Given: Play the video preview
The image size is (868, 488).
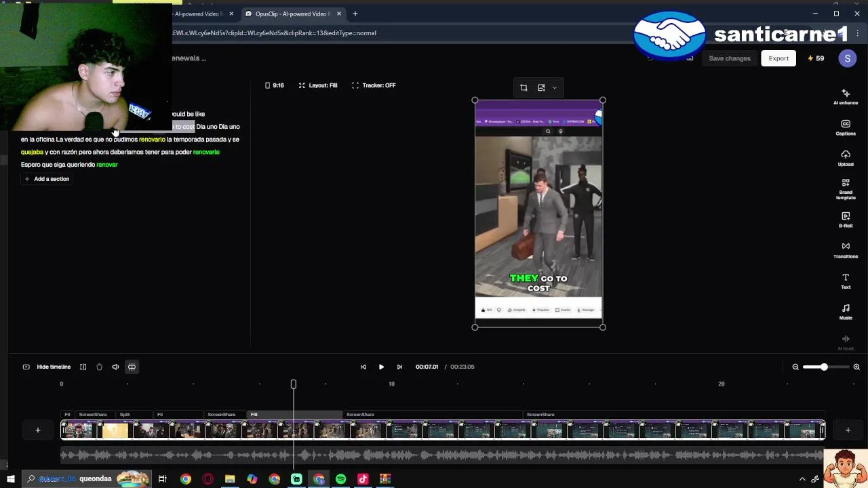Looking at the screenshot, I should (x=381, y=367).
